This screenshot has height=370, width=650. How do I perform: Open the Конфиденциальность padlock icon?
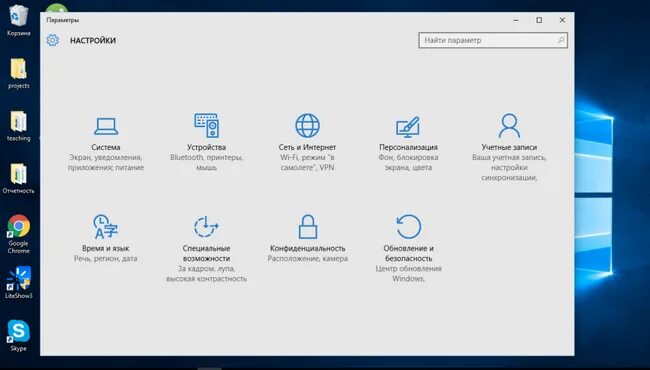click(x=308, y=227)
